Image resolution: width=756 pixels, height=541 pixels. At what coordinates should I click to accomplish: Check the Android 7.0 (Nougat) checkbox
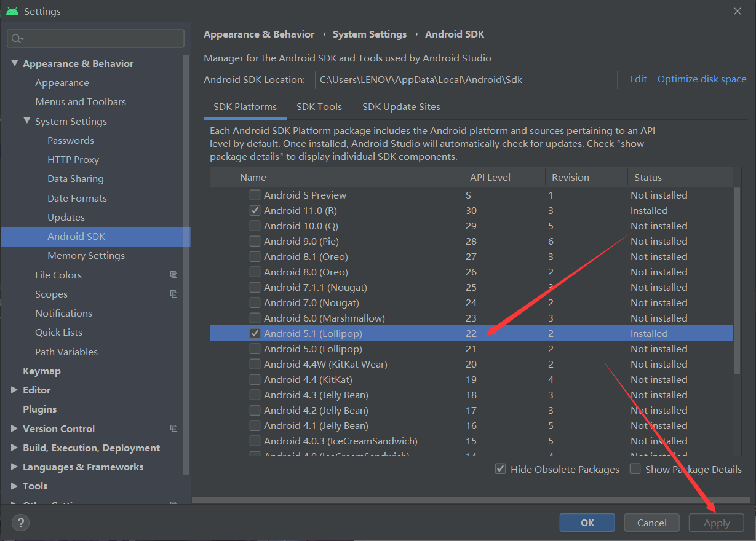coord(255,302)
